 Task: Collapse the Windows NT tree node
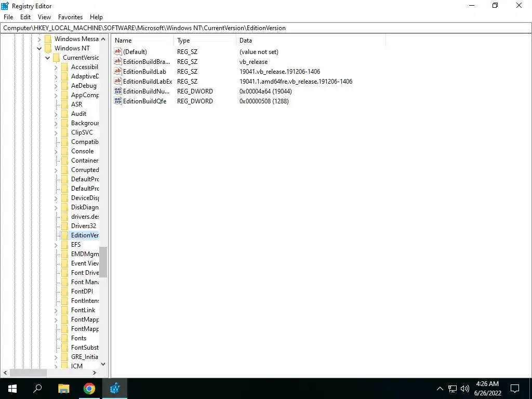39,48
